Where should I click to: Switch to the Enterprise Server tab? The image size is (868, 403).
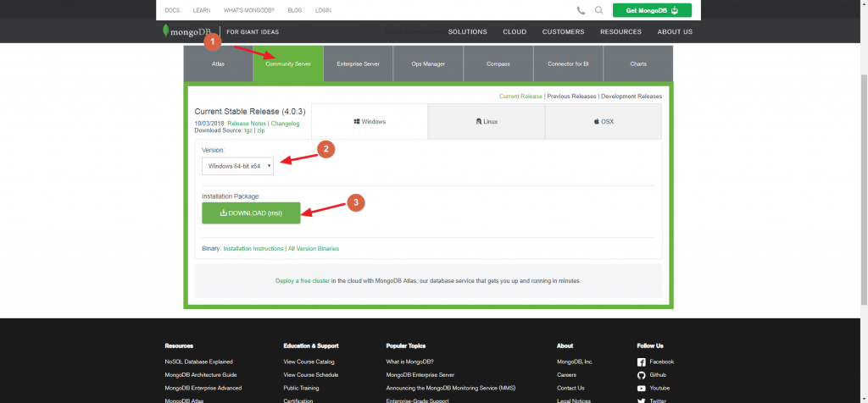coord(359,64)
